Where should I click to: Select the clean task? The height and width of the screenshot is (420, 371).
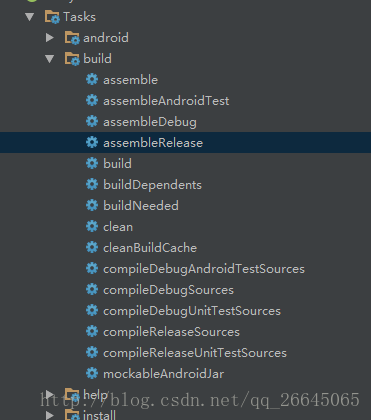[x=118, y=227]
